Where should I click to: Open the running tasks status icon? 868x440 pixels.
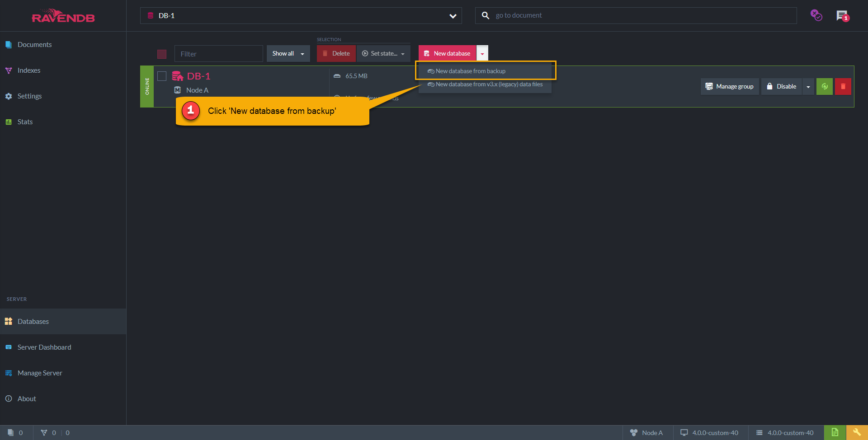pos(816,15)
